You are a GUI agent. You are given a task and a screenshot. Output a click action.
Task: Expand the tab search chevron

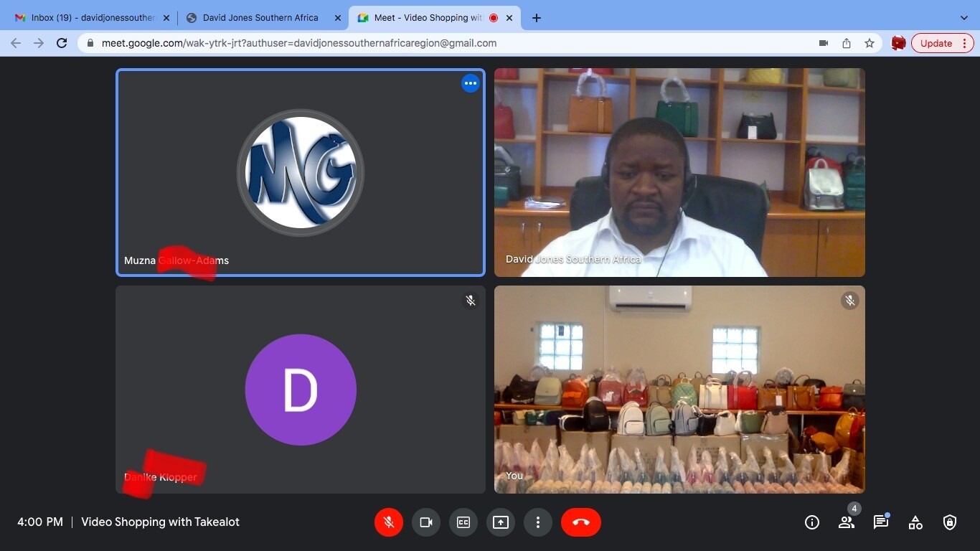963,18
